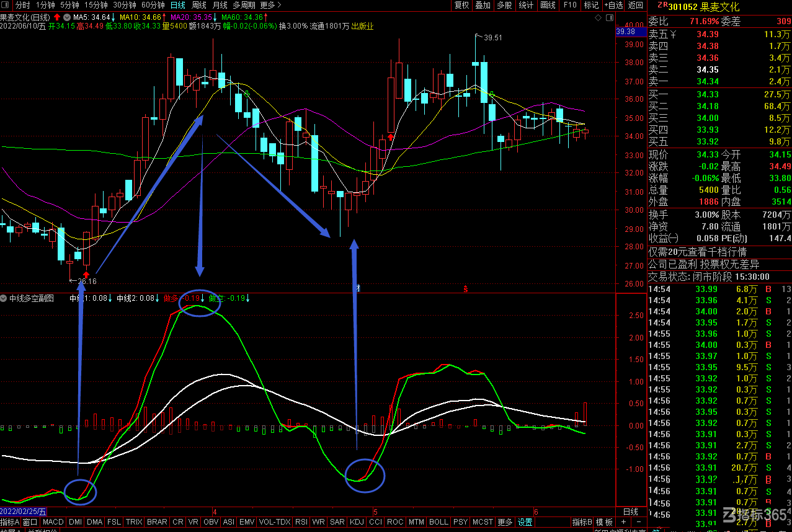Click the 标记 mark button
Image resolution: width=792 pixels, height=532 pixels.
pyautogui.click(x=591, y=5)
